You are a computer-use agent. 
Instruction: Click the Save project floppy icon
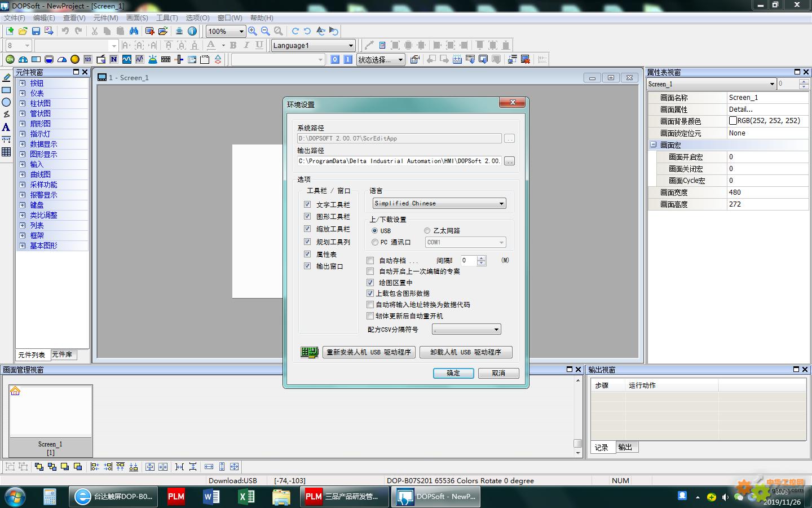(36, 31)
